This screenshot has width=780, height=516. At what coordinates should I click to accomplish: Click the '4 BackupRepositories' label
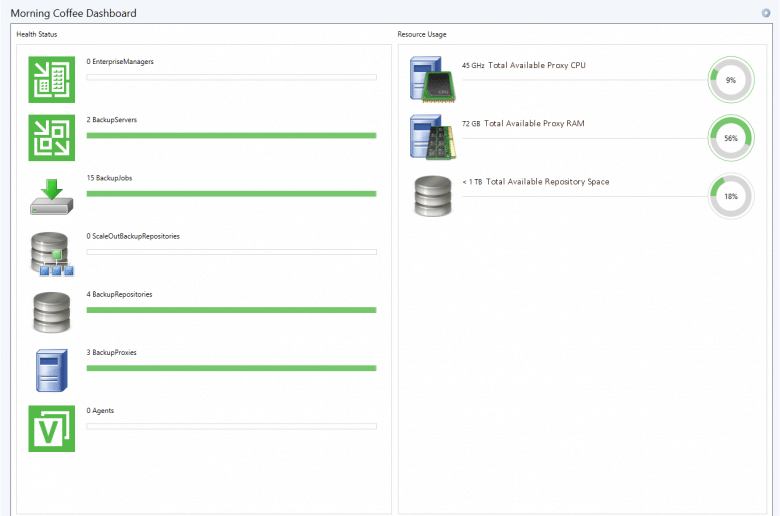pyautogui.click(x=119, y=295)
